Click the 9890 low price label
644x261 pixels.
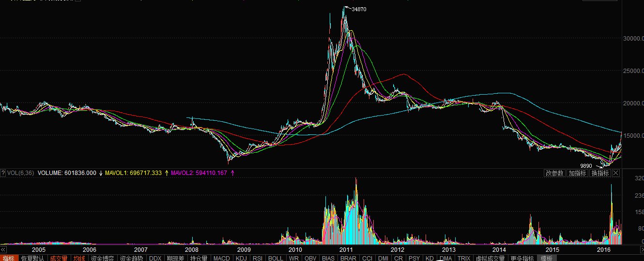(585, 166)
